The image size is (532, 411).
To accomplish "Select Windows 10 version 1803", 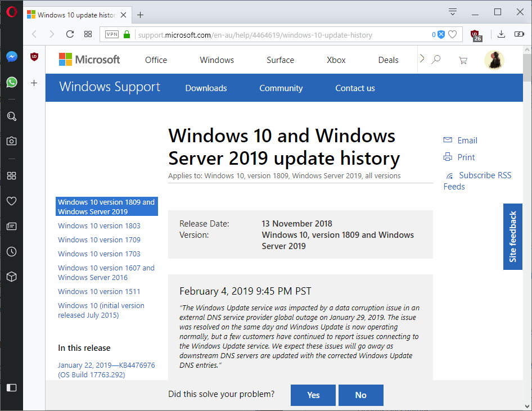I will 99,225.
